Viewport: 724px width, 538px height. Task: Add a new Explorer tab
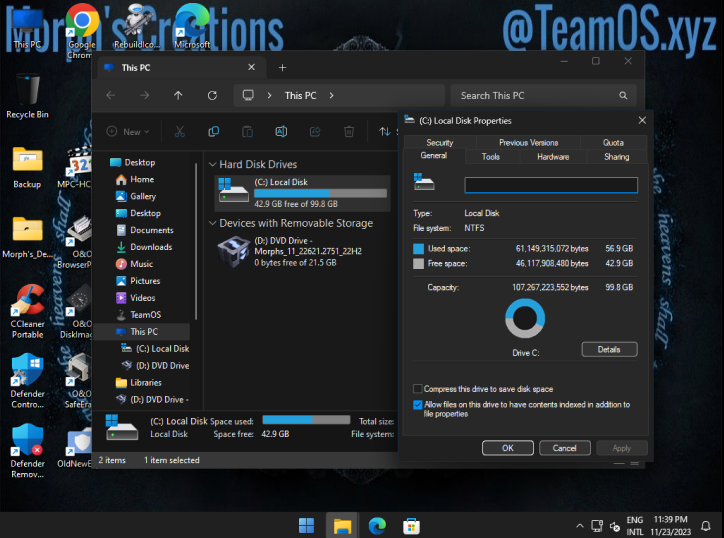pos(282,67)
